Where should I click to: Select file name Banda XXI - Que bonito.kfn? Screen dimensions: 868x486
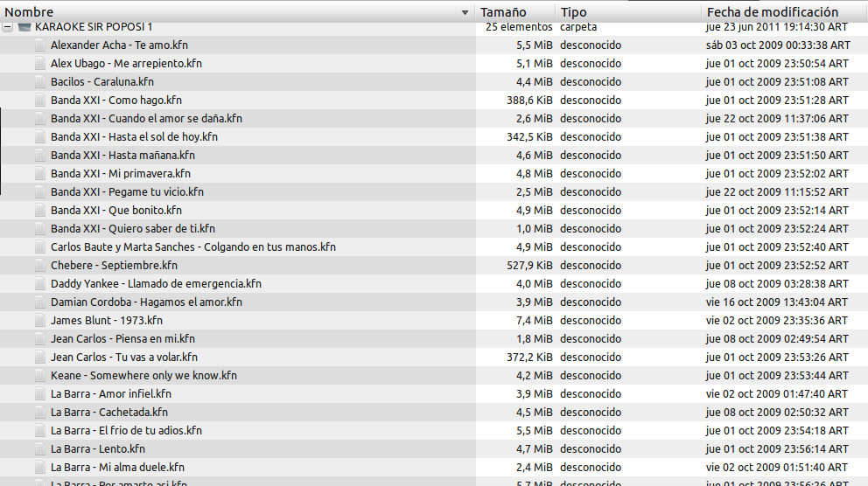(116, 210)
